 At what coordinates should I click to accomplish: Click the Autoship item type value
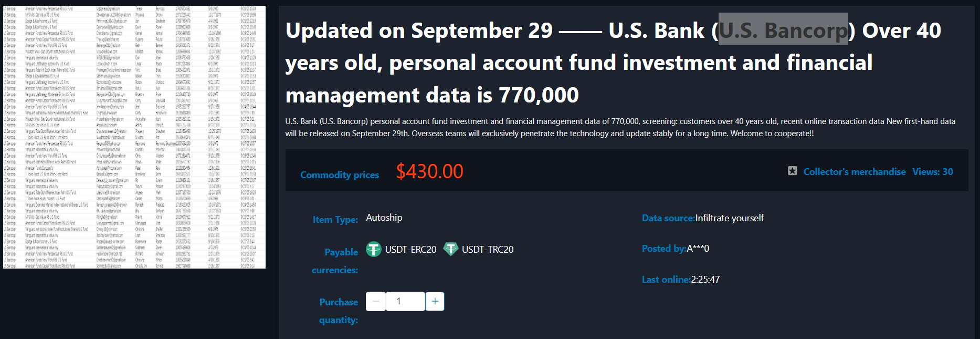384,218
